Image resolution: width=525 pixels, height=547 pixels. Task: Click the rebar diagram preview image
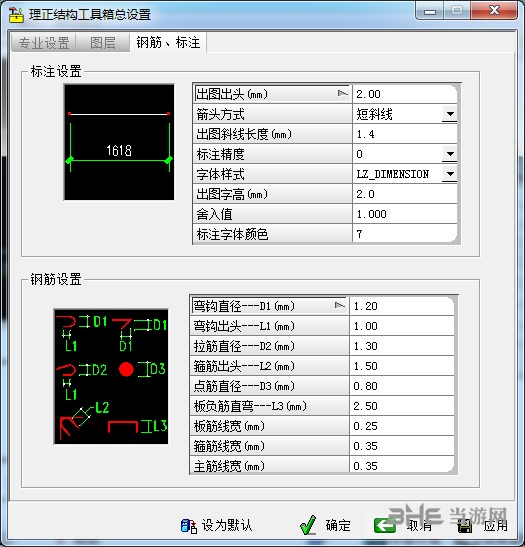point(111,376)
